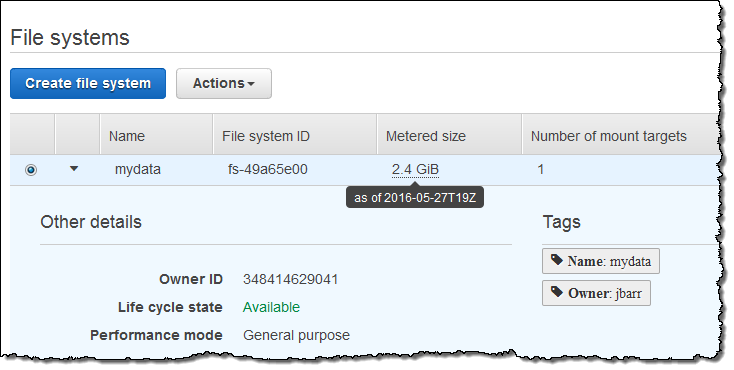
Task: Click the Actions dropdown caret arrow
Action: [251, 84]
